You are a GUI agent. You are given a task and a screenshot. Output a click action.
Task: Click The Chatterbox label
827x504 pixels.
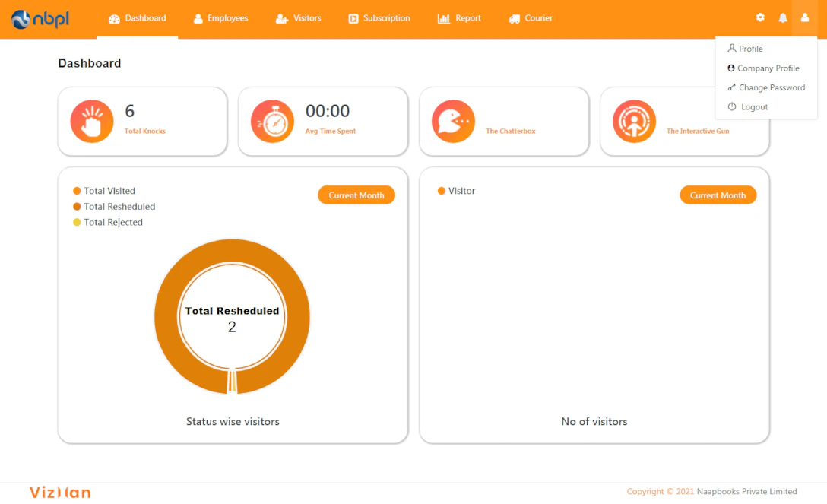pos(511,132)
